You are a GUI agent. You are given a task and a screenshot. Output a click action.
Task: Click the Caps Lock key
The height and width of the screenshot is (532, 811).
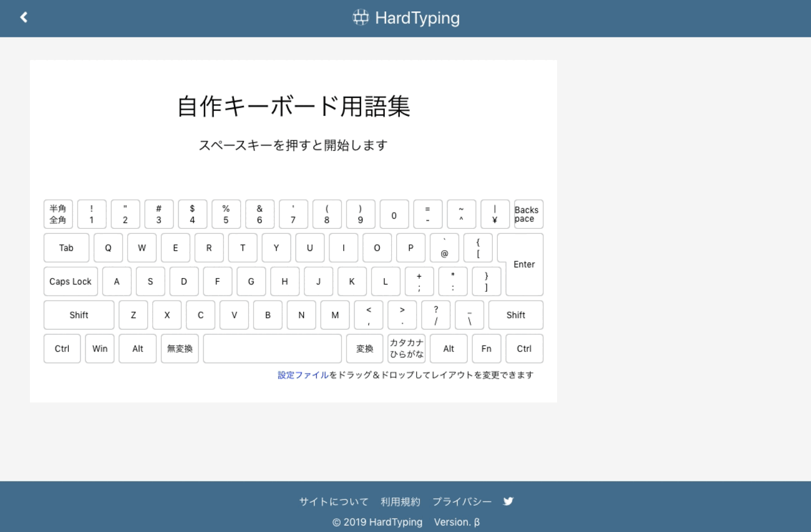pyautogui.click(x=70, y=281)
